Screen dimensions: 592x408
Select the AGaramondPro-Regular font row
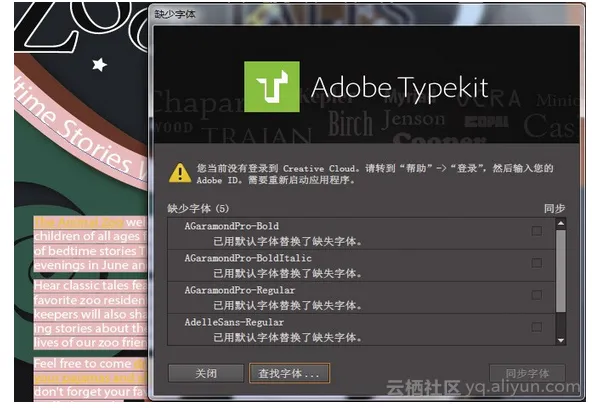(361, 297)
